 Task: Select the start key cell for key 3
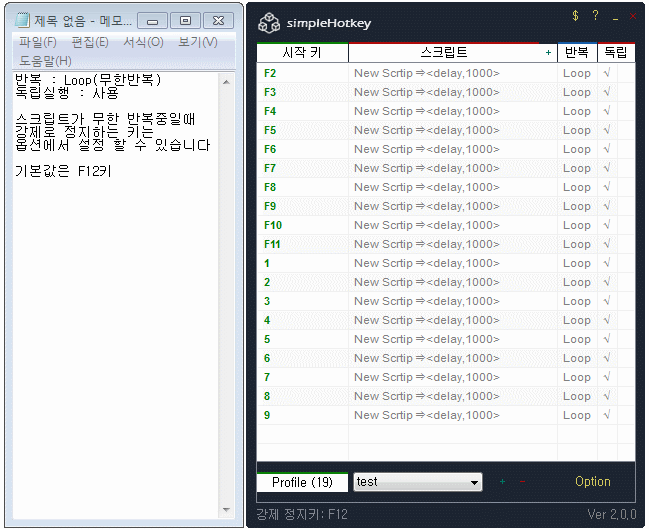303,301
